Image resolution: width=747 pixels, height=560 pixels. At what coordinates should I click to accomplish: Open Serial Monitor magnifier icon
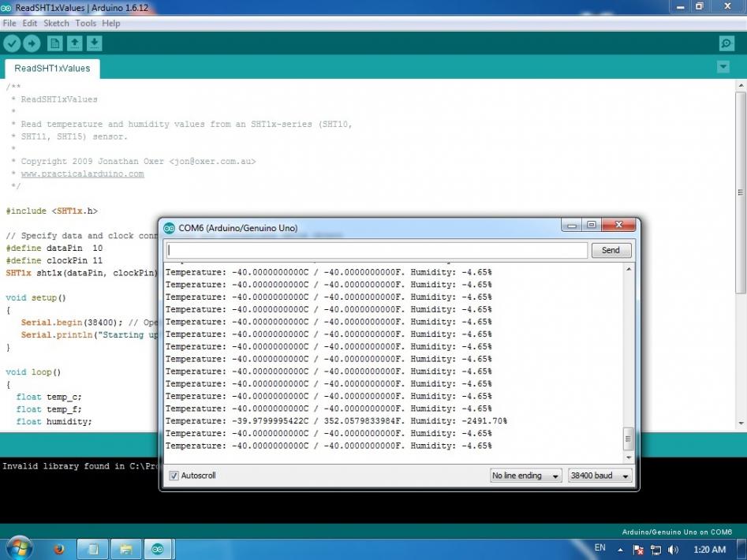[x=726, y=43]
